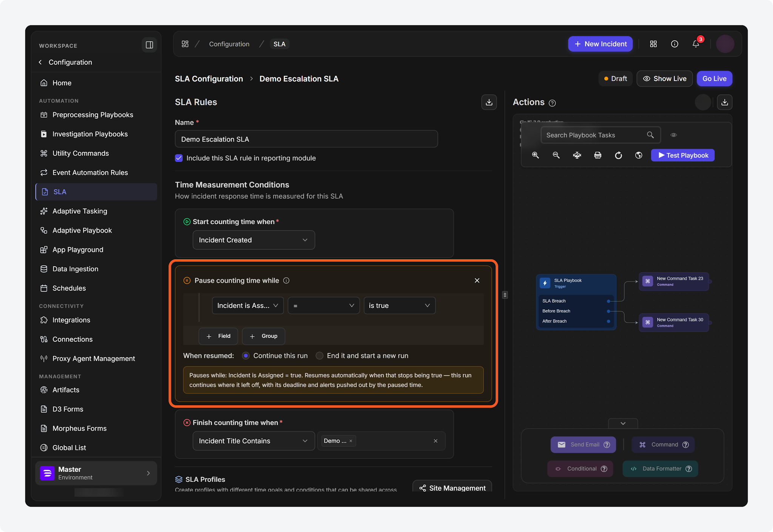The image size is (773, 532).
Task: Go to Integrations in sidebar
Action: pyautogui.click(x=71, y=320)
